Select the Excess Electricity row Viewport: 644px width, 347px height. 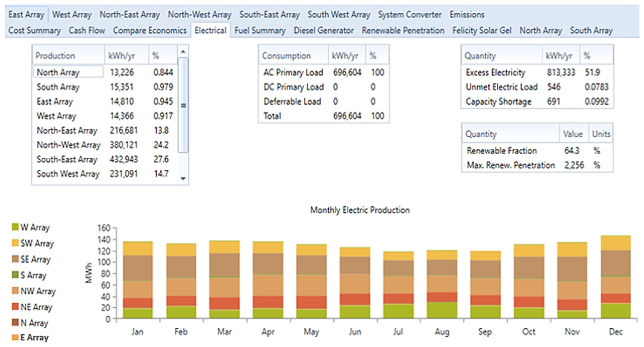pyautogui.click(x=537, y=72)
